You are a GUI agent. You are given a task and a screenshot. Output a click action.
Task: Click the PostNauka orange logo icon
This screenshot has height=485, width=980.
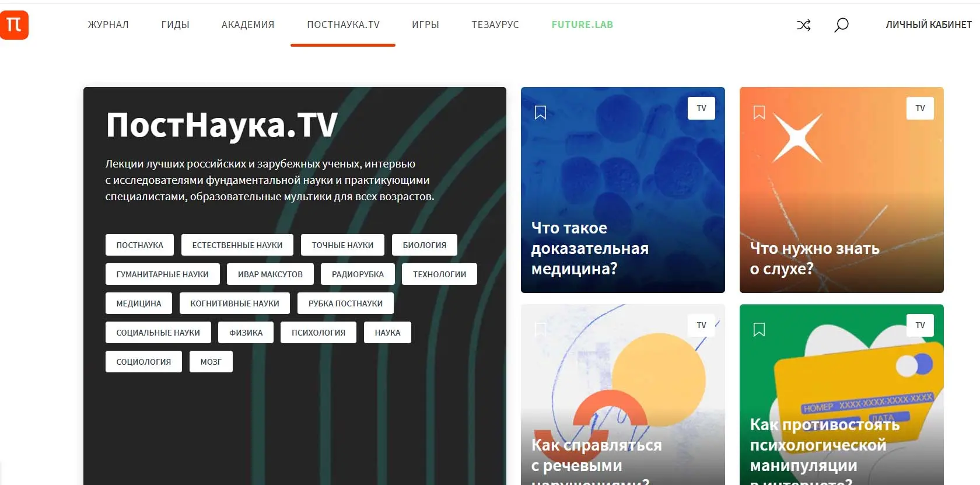(13, 25)
